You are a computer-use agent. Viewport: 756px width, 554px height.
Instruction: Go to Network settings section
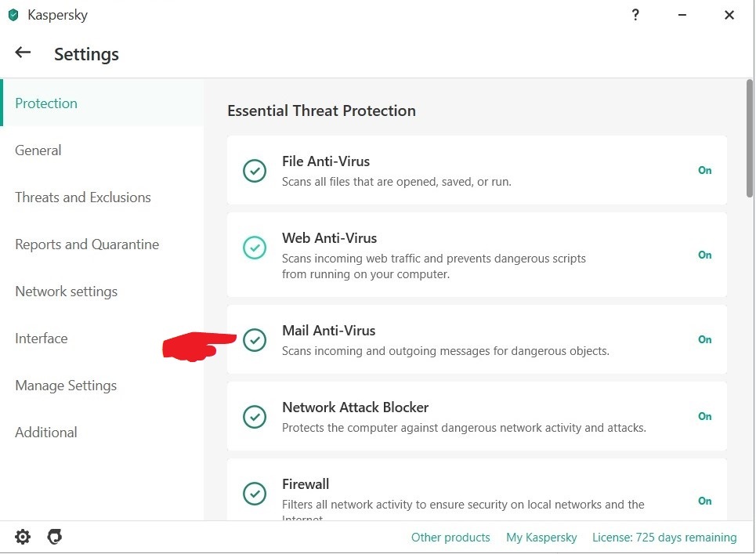point(67,291)
